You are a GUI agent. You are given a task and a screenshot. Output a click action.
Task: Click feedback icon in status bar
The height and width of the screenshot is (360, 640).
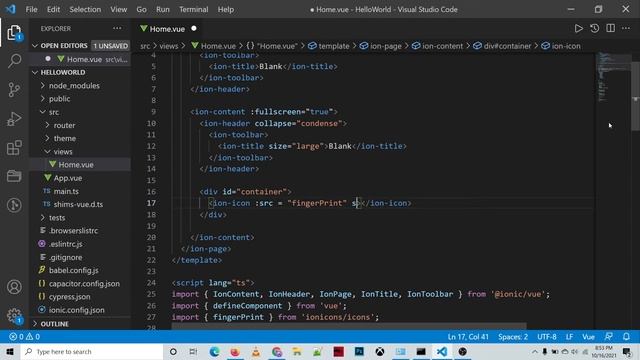tap(609, 337)
